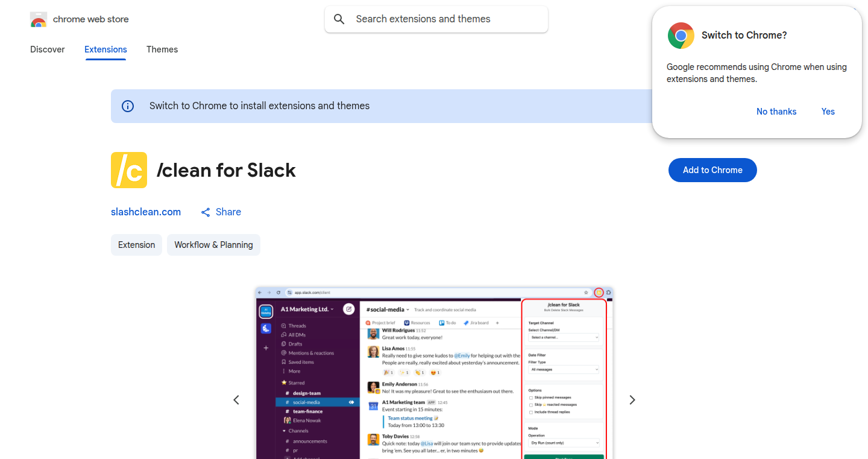
Task: Click the info icon in the blue banner
Action: tap(128, 106)
